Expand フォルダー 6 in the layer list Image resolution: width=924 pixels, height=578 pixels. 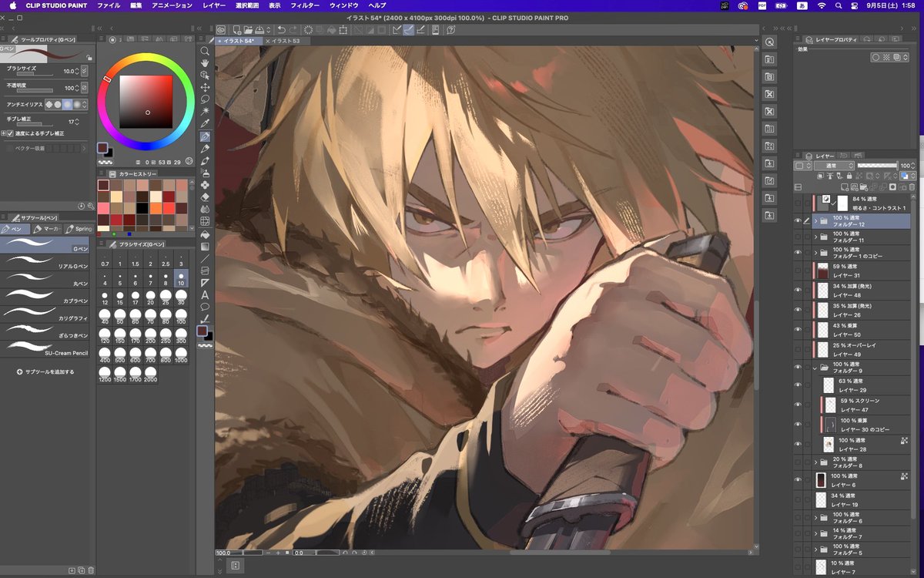pos(815,517)
